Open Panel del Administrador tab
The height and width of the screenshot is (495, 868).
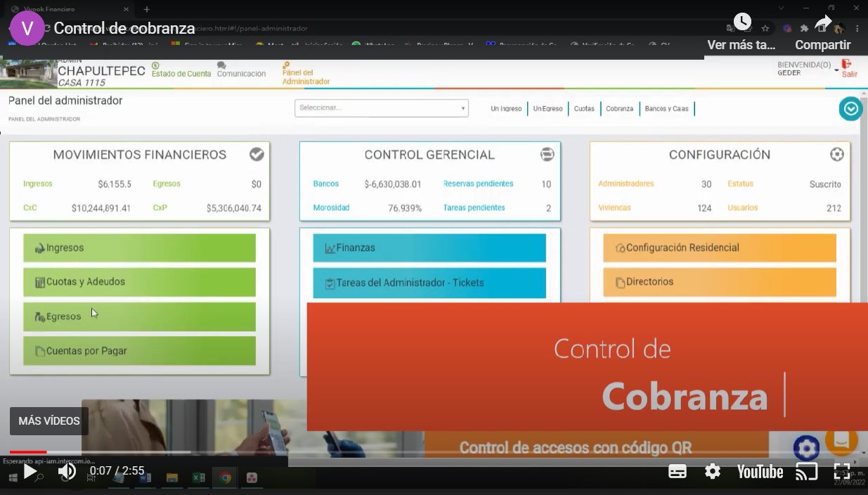pos(306,74)
